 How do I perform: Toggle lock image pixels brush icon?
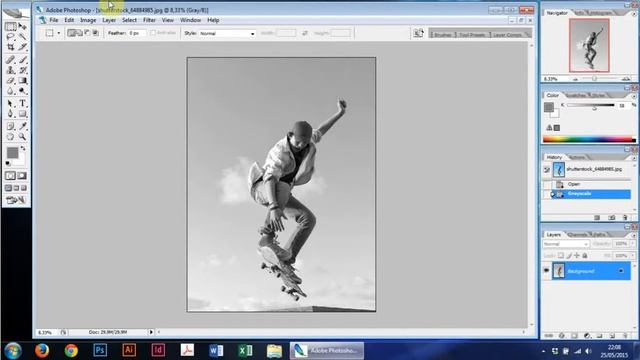tap(569, 256)
